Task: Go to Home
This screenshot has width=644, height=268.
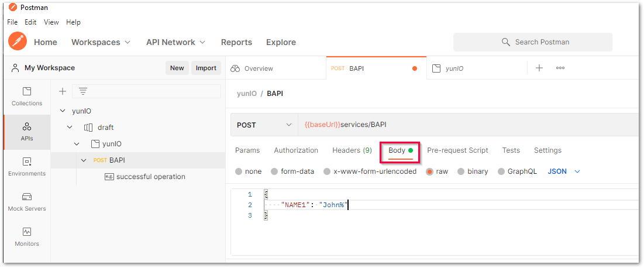Action: point(45,42)
